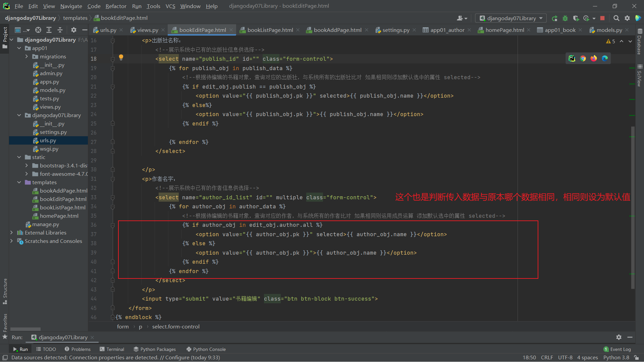This screenshot has height=362, width=644.
Task: Open the project view mode dropdown
Action: pos(22,30)
